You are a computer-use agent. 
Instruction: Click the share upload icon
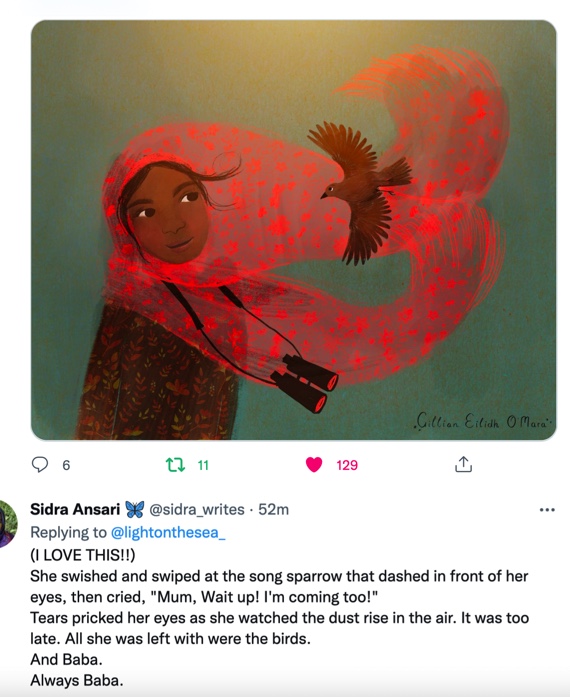[463, 464]
